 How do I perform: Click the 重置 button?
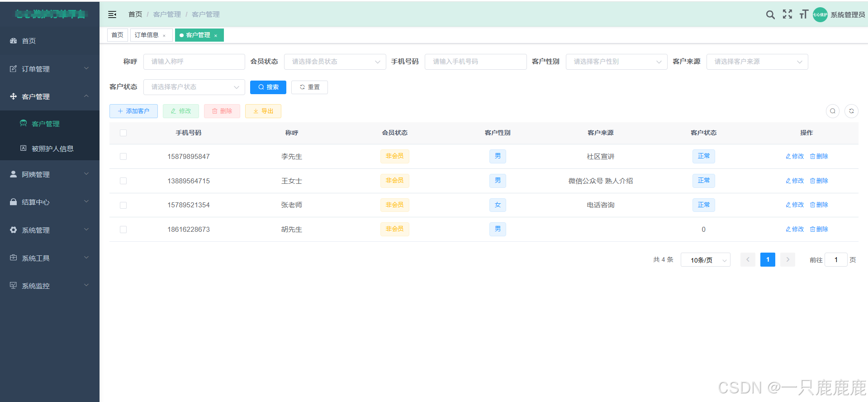pos(309,87)
